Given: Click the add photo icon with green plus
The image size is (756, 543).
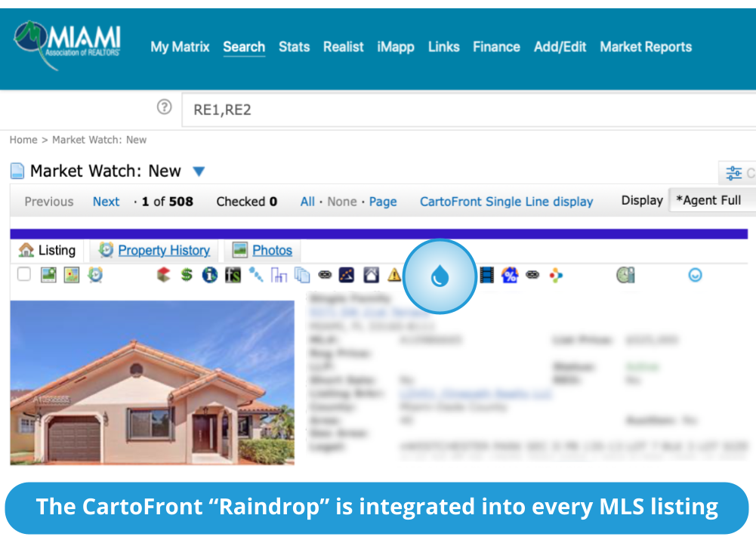Looking at the screenshot, I should click(48, 275).
